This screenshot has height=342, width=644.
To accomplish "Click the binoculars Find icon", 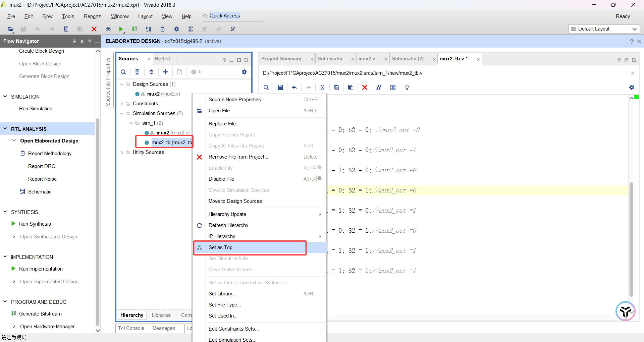I will tap(108, 29).
